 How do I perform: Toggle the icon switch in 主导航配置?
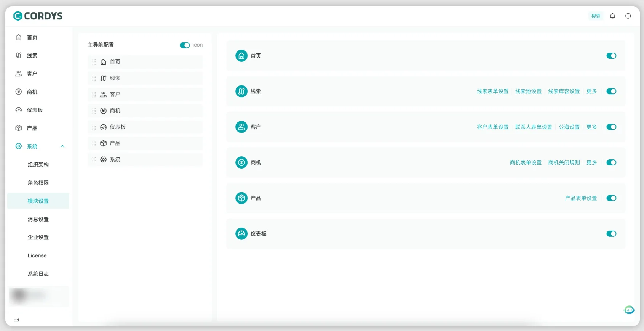coord(185,45)
